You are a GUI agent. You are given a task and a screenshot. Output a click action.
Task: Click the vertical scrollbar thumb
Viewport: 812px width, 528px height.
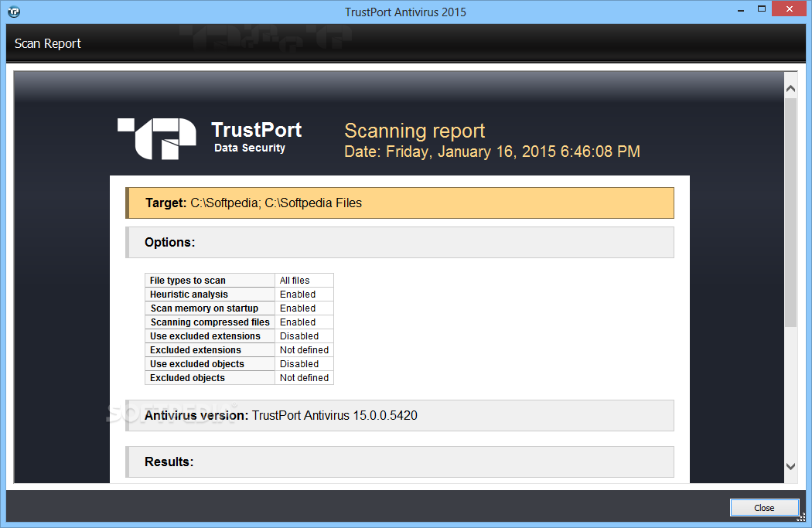tap(790, 213)
